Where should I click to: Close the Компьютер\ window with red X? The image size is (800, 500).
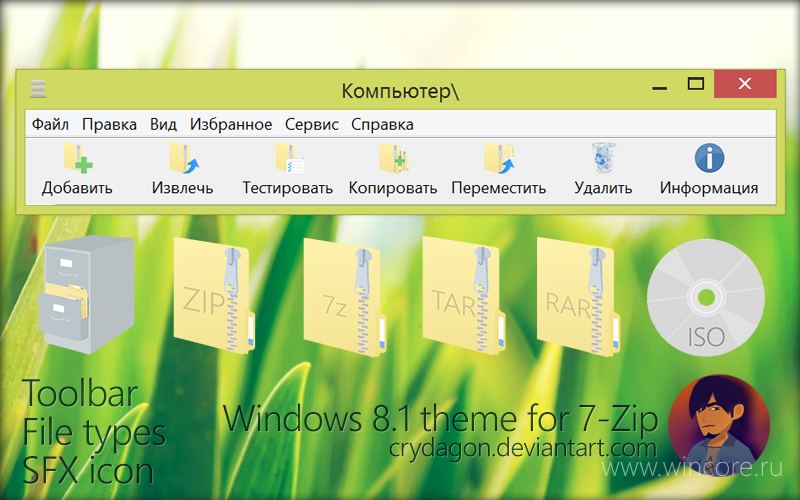tap(745, 84)
